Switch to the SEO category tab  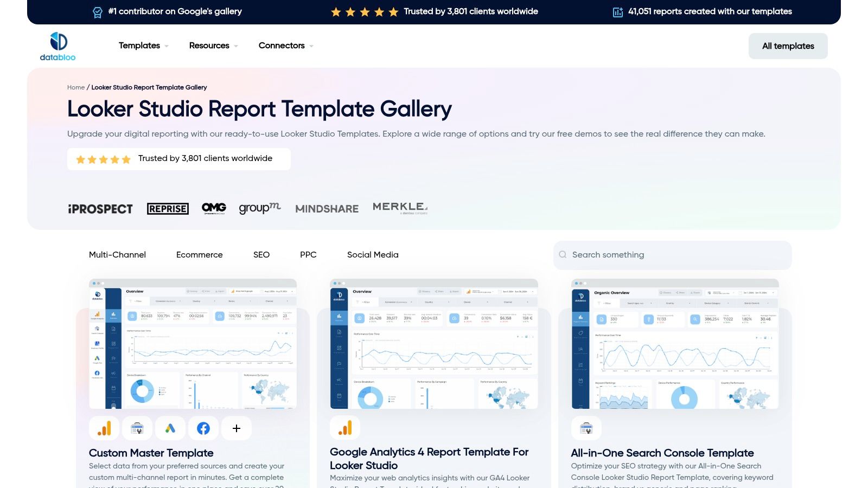pyautogui.click(x=261, y=254)
